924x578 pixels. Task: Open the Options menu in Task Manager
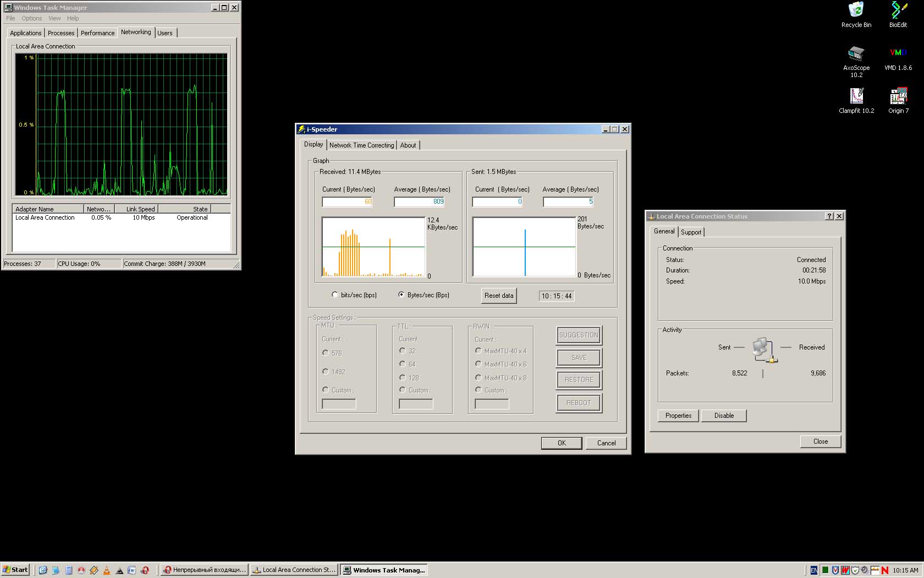click(31, 18)
